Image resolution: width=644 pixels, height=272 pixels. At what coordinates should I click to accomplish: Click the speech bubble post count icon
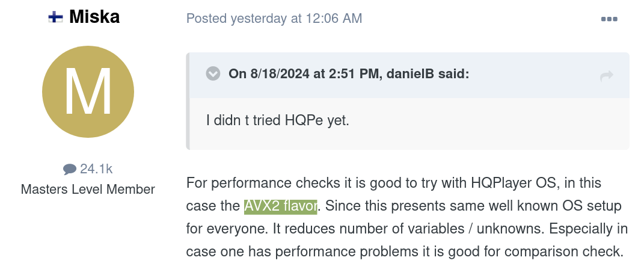click(x=69, y=169)
